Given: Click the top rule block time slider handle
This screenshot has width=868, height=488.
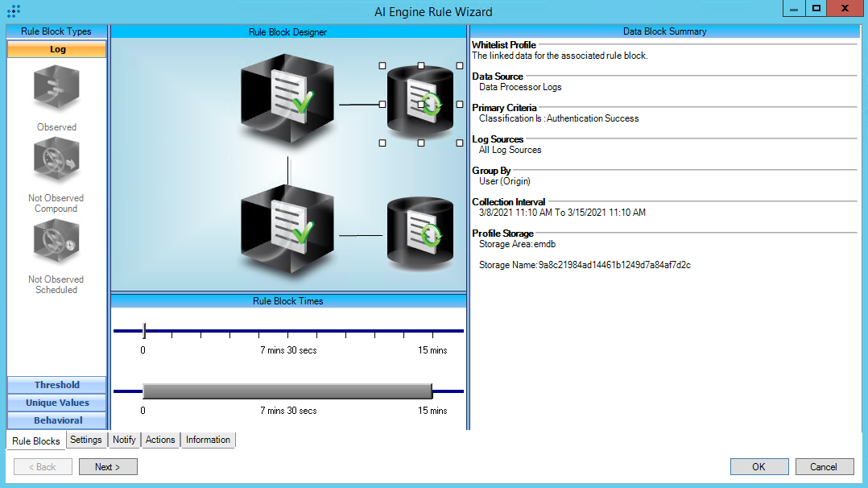Looking at the screenshot, I should click(x=144, y=330).
